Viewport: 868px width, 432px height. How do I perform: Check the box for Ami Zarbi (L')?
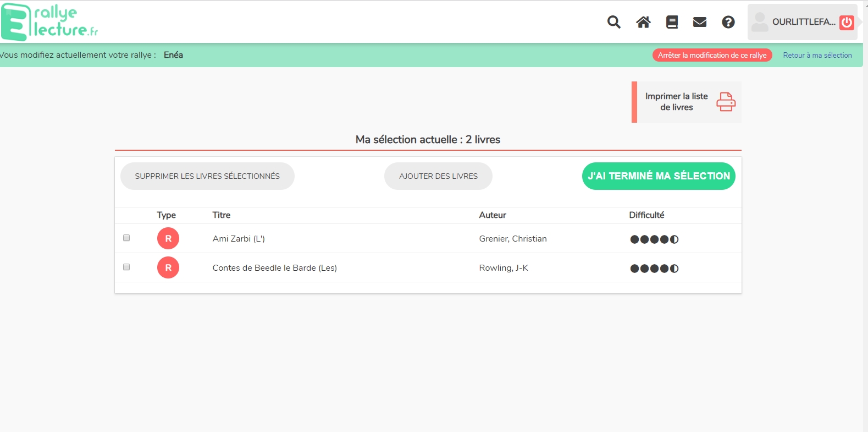click(x=126, y=238)
